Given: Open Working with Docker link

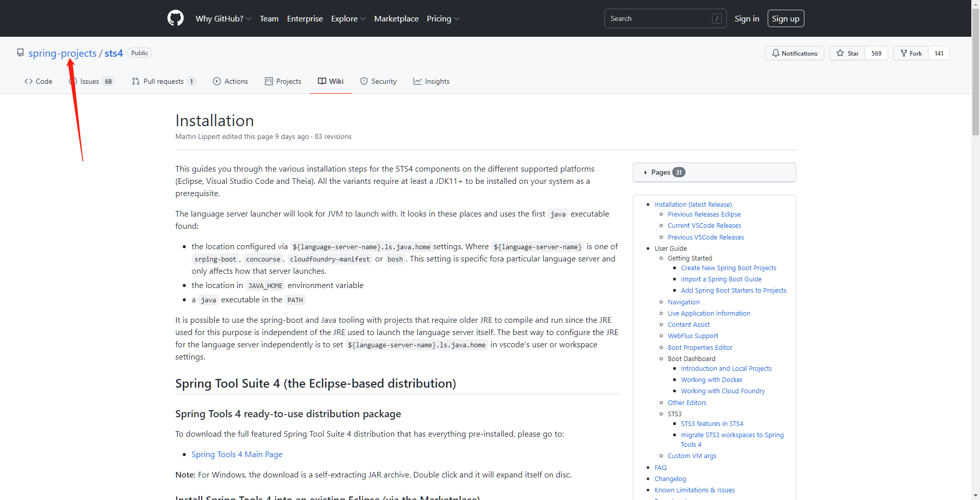Looking at the screenshot, I should click(x=712, y=379).
